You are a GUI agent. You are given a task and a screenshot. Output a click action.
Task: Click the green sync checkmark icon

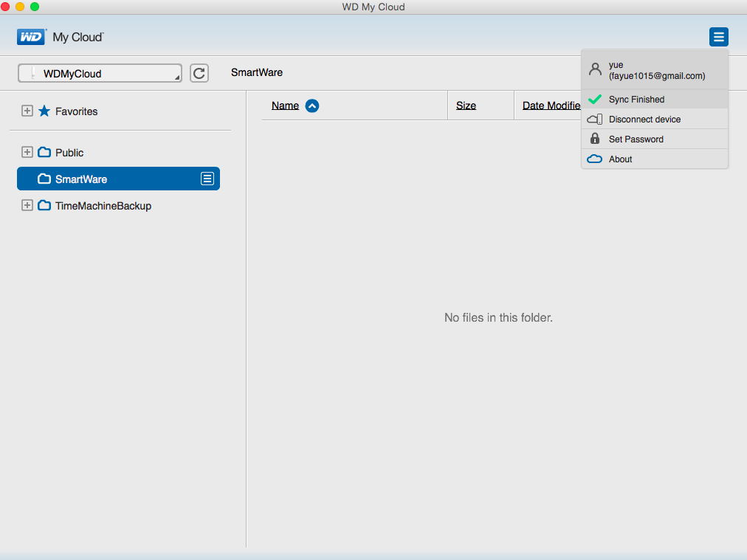[x=594, y=99]
